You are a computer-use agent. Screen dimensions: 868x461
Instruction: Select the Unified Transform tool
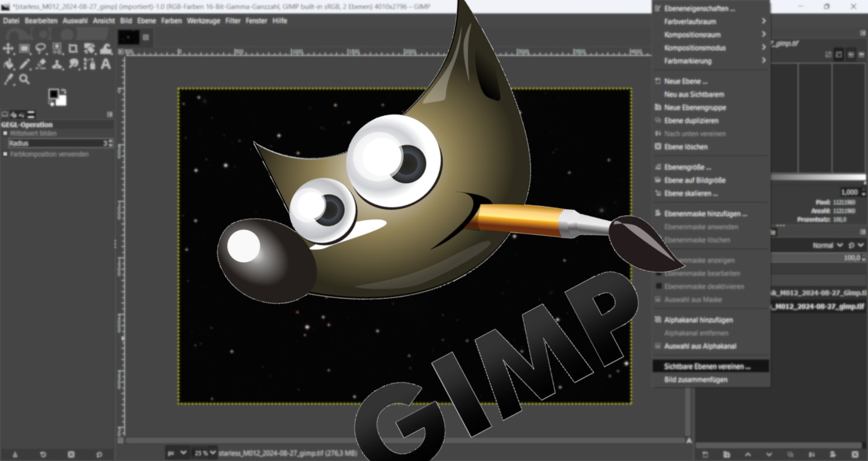(x=90, y=49)
